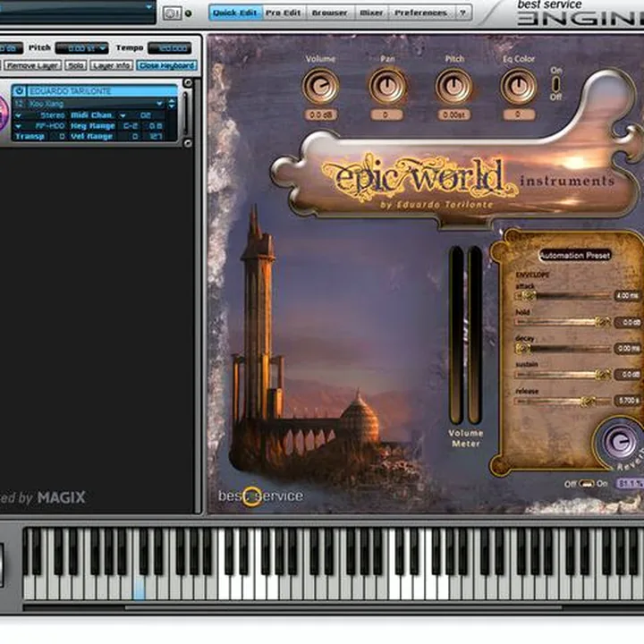Adjust the envelope sustain slider handle
Viewport: 644px width, 644px height.
(x=602, y=374)
